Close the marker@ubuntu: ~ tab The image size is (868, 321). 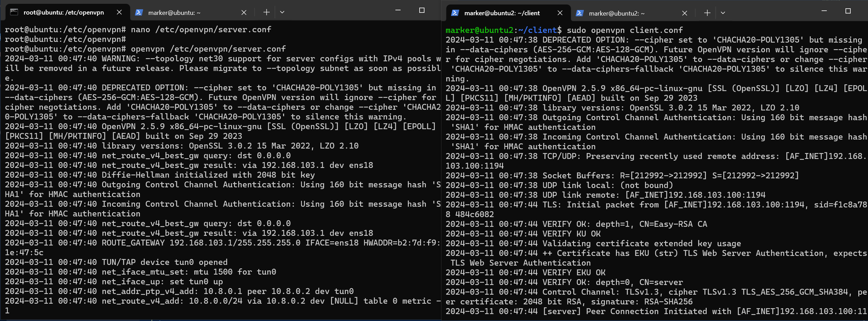tap(244, 12)
